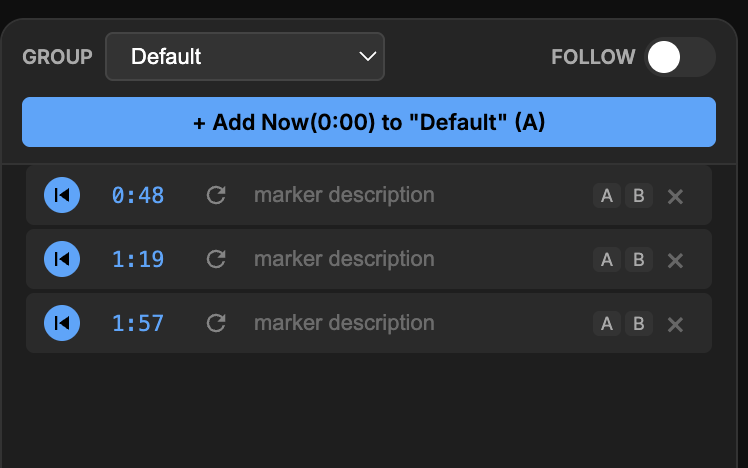Jump to the 1:19 marker using skip icon

62,259
